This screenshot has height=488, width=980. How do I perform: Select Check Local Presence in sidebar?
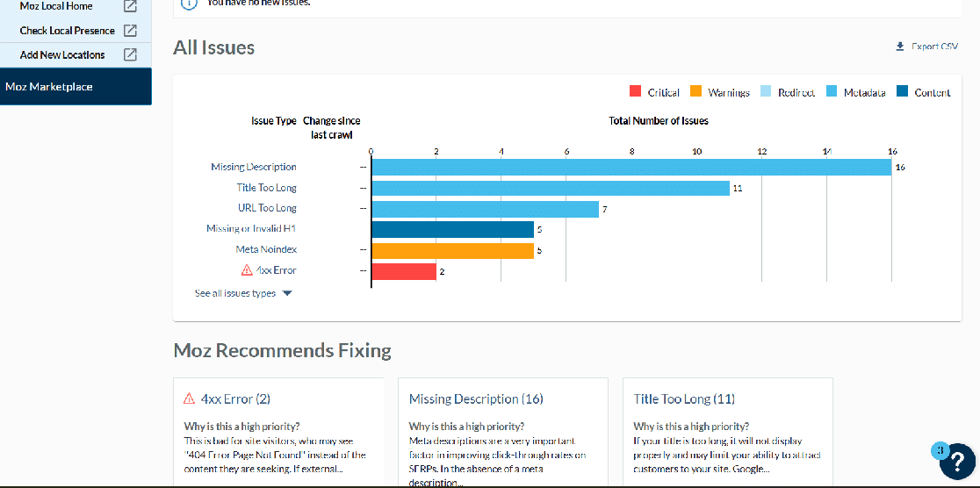click(x=68, y=31)
